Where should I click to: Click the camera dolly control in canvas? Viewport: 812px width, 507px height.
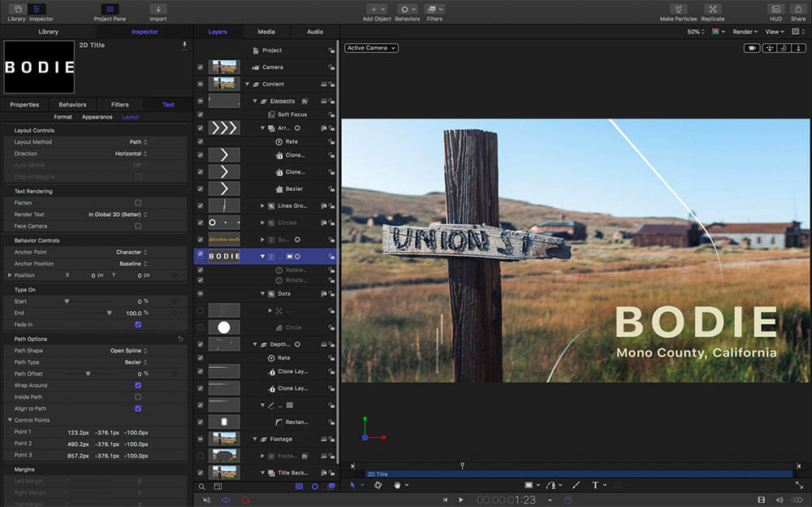tap(798, 48)
